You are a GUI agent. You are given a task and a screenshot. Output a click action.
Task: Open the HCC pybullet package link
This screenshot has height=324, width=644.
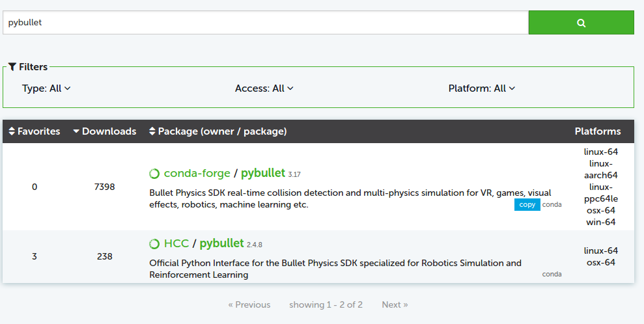(221, 243)
